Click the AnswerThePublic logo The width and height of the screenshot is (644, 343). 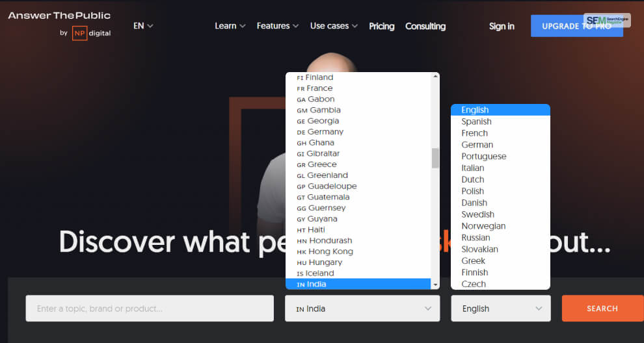pos(59,16)
